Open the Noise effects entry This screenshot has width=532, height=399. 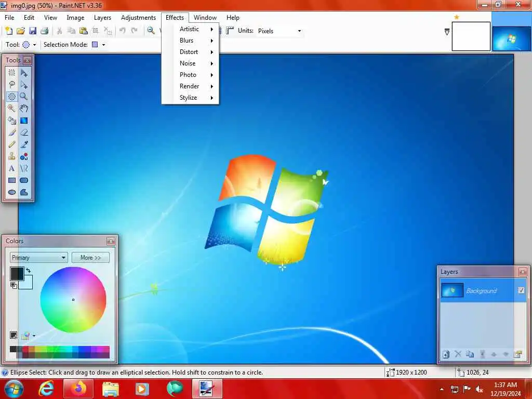coord(190,63)
